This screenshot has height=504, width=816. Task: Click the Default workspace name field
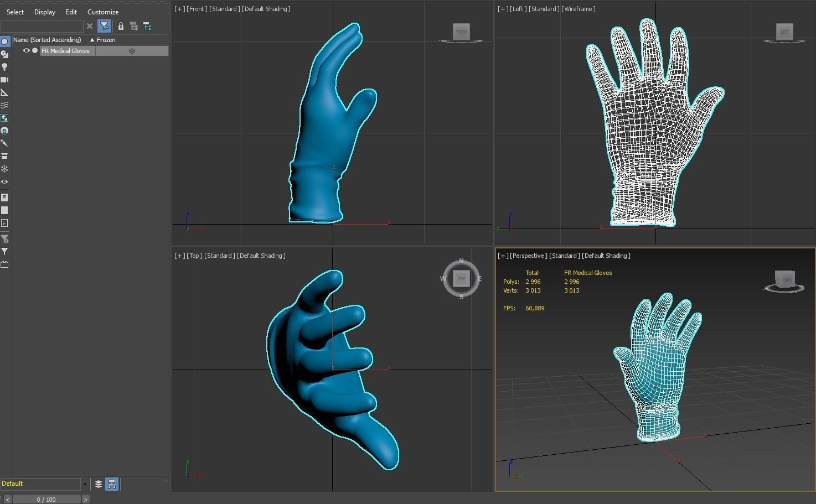pos(40,484)
